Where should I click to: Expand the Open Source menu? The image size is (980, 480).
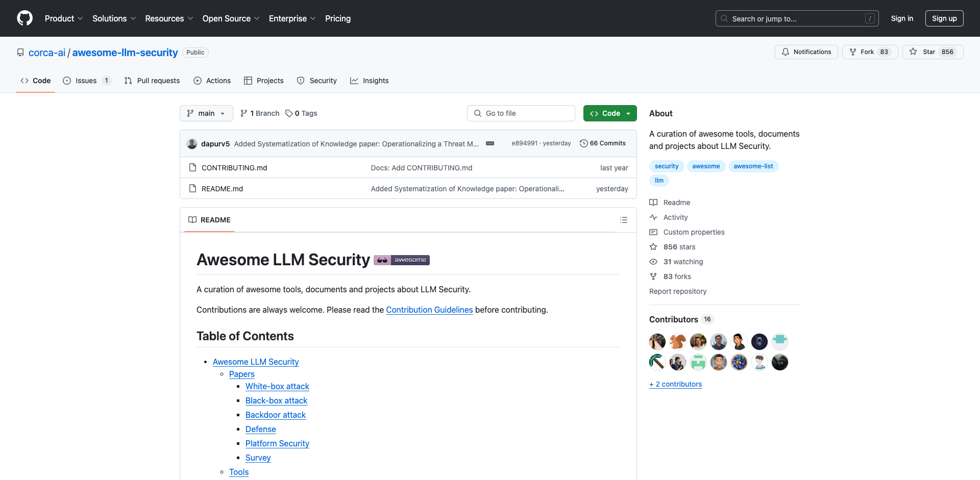(x=231, y=18)
